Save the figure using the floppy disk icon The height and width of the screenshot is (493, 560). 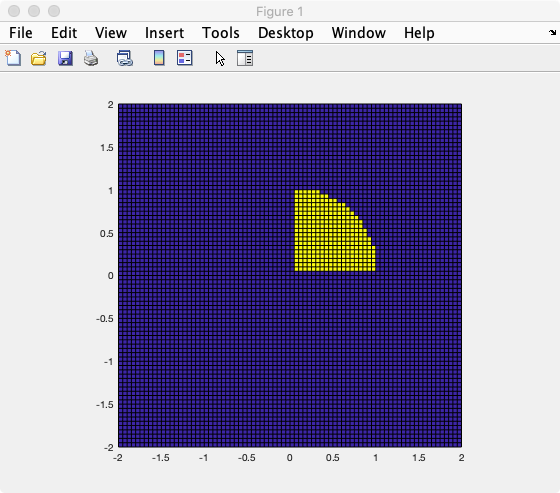point(65,58)
